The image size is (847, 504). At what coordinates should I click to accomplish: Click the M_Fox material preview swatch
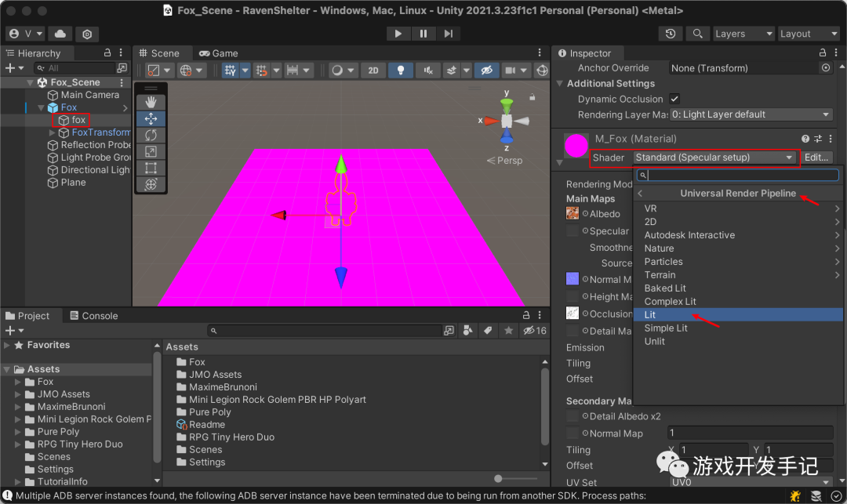[x=576, y=146]
